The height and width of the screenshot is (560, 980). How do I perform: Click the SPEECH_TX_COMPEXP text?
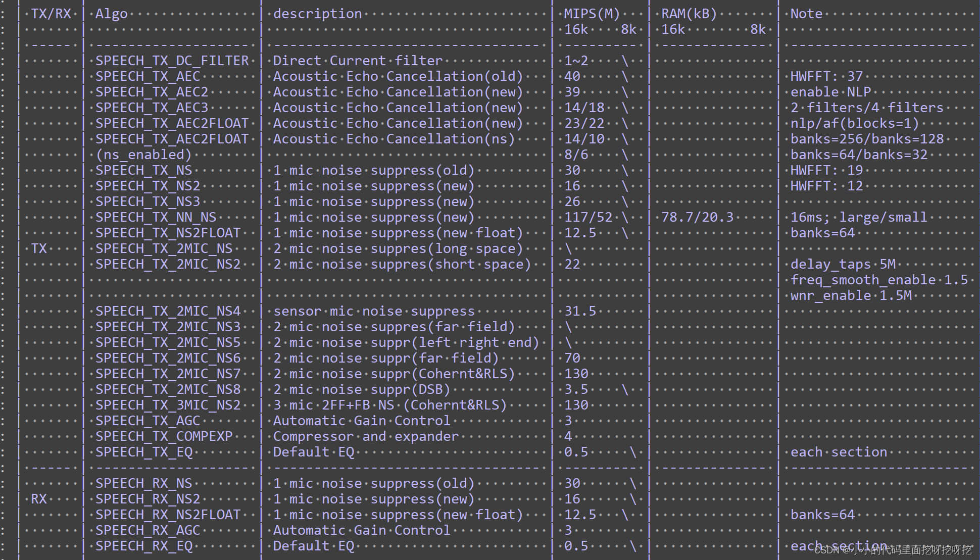[x=164, y=436]
